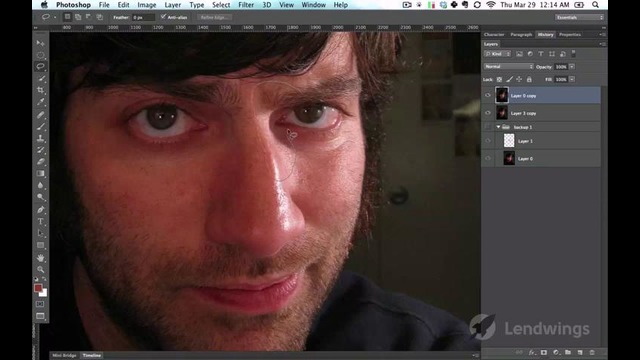This screenshot has width=640, height=360.
Task: Select the History Brush tool
Action: pyautogui.click(x=40, y=150)
